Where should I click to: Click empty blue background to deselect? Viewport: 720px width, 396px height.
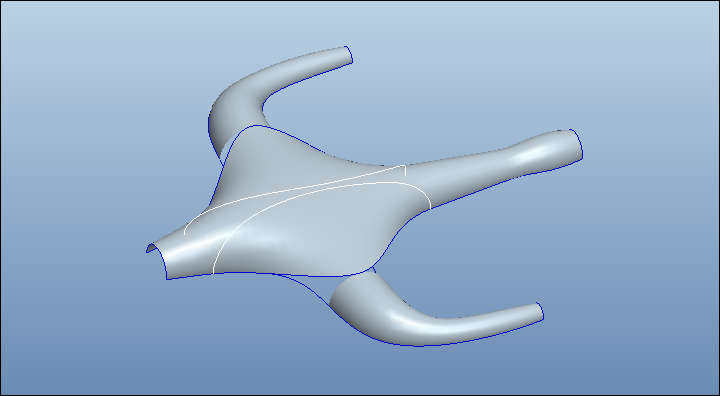tap(92, 92)
